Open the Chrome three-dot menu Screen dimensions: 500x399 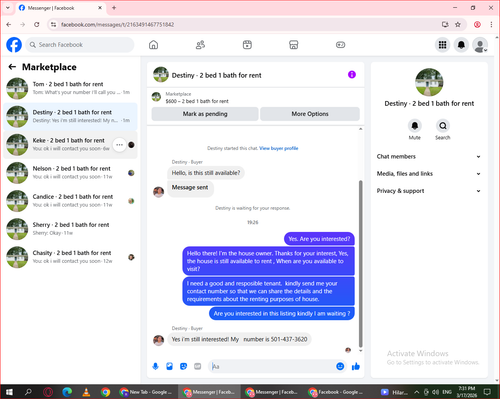click(x=491, y=24)
